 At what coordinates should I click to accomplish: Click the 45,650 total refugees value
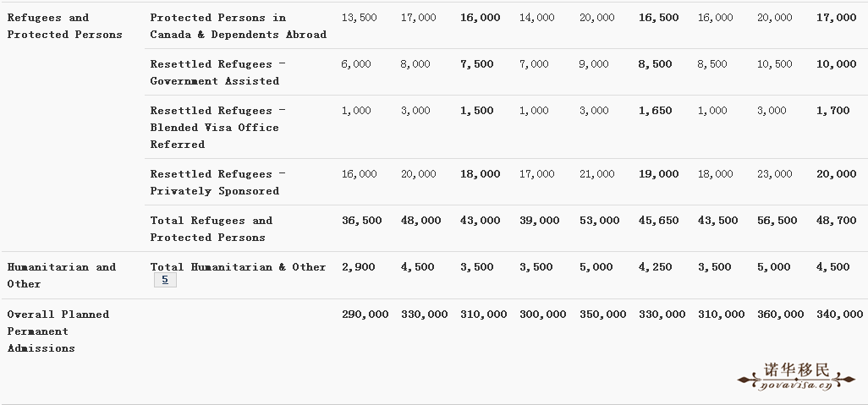pyautogui.click(x=659, y=221)
